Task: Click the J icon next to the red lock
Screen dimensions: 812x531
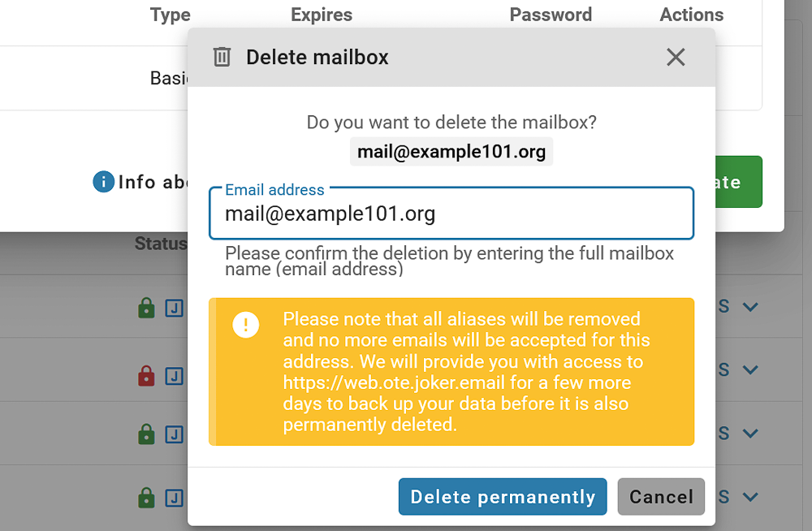Action: click(174, 376)
